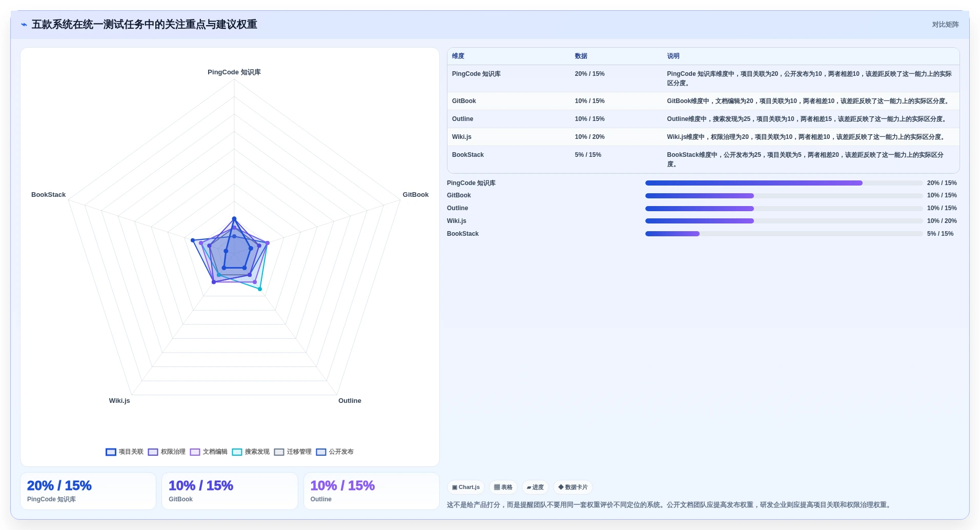The width and height of the screenshot is (980, 530).
Task: Click the Wiki.js radar axis label
Action: (119, 401)
